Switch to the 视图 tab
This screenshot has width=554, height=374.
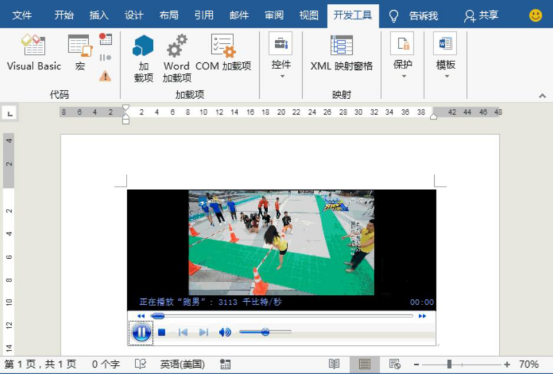309,16
